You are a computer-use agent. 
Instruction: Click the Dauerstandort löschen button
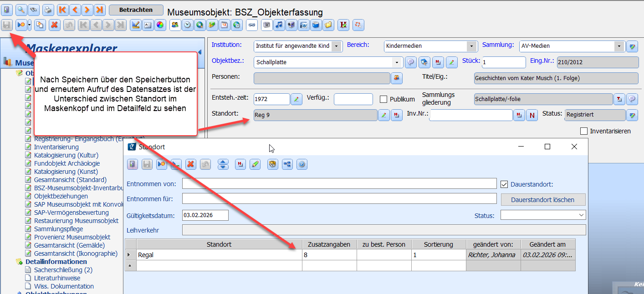point(543,199)
